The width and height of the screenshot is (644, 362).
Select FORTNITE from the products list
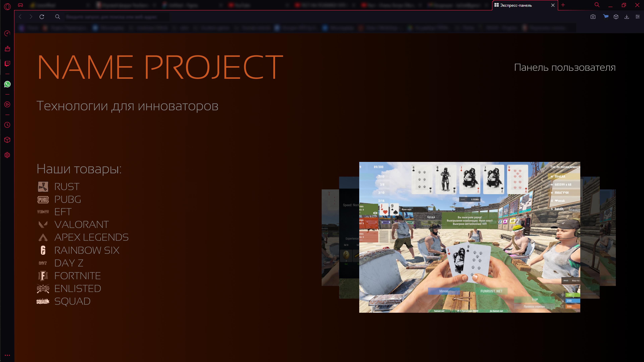pos(78,276)
